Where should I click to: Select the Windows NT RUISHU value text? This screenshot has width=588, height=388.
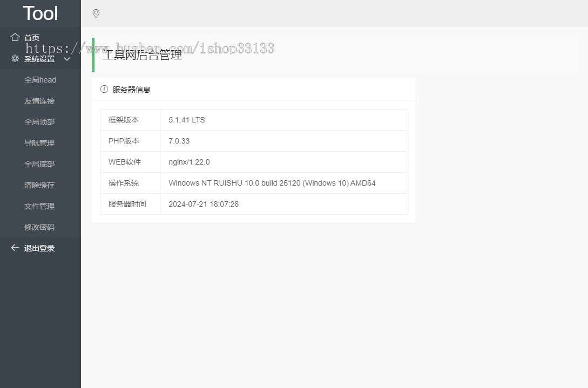272,183
